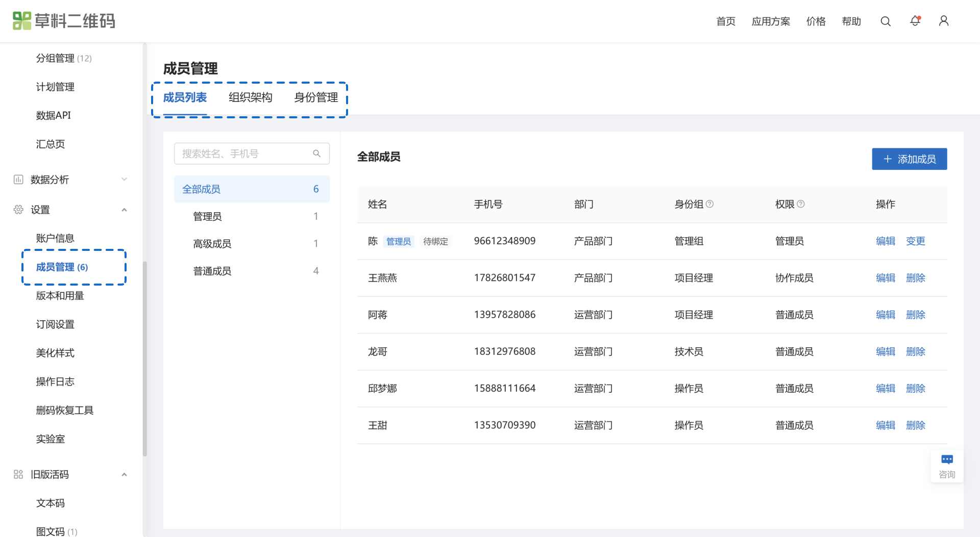980x537 pixels.
Task: Open 应用方案 in top navigation
Action: coord(771,21)
